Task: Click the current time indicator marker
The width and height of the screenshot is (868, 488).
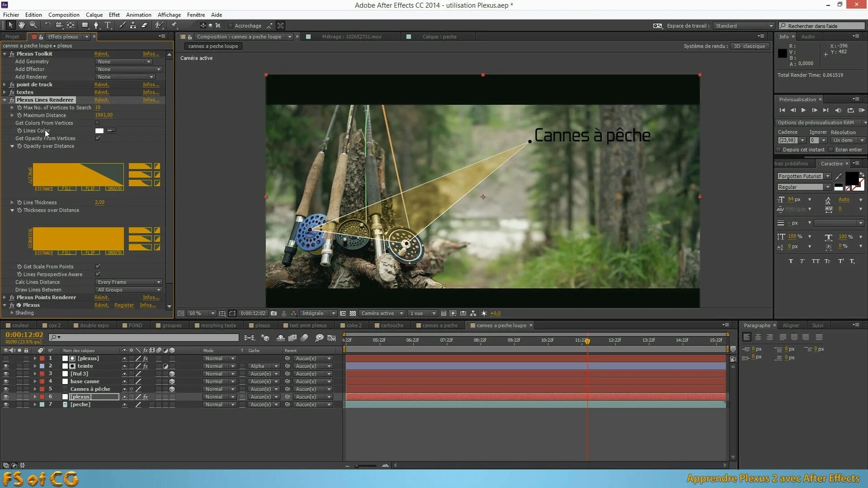Action: click(x=587, y=341)
